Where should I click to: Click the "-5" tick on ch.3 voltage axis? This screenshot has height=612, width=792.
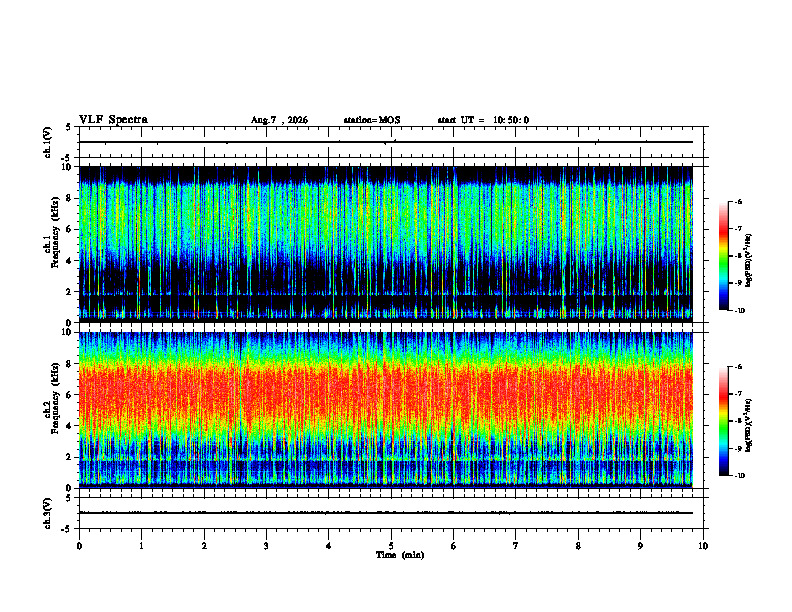[67, 529]
